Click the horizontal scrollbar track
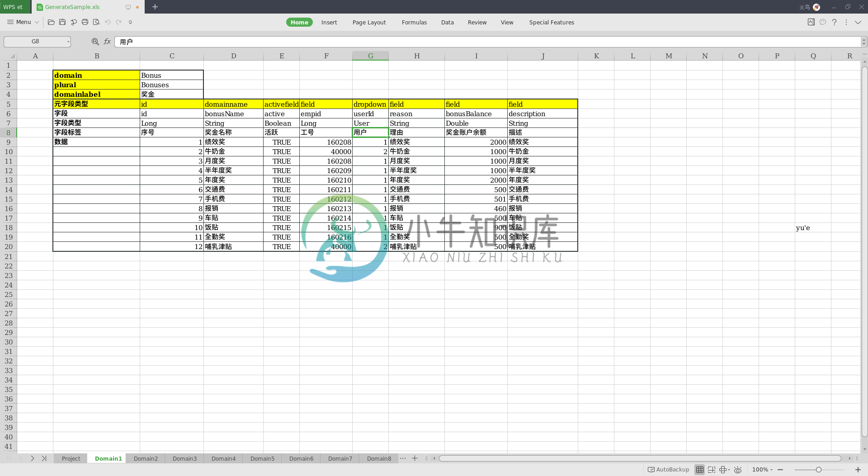Screen dimensions: 868x476 click(x=640, y=458)
